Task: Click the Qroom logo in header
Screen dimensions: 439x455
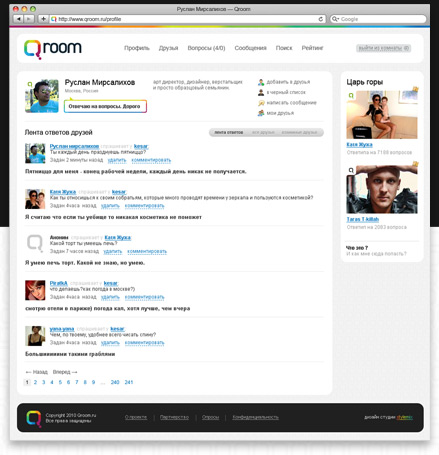Action: click(x=53, y=49)
